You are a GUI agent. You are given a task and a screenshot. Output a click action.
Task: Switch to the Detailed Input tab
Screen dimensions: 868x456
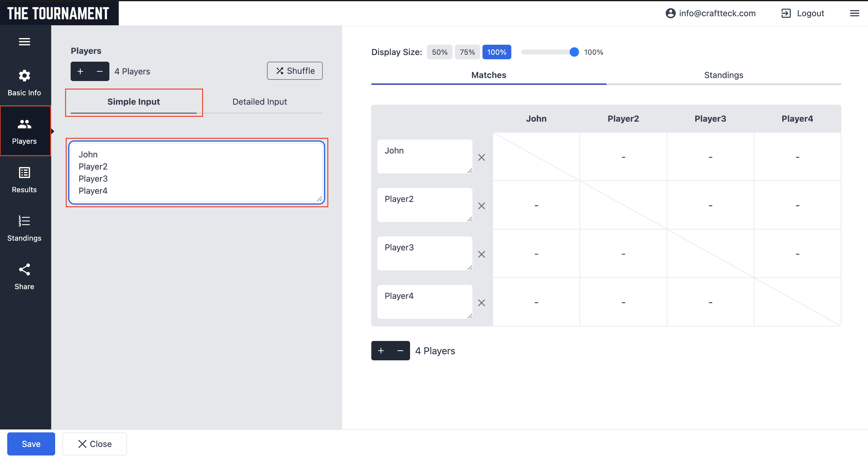click(259, 101)
